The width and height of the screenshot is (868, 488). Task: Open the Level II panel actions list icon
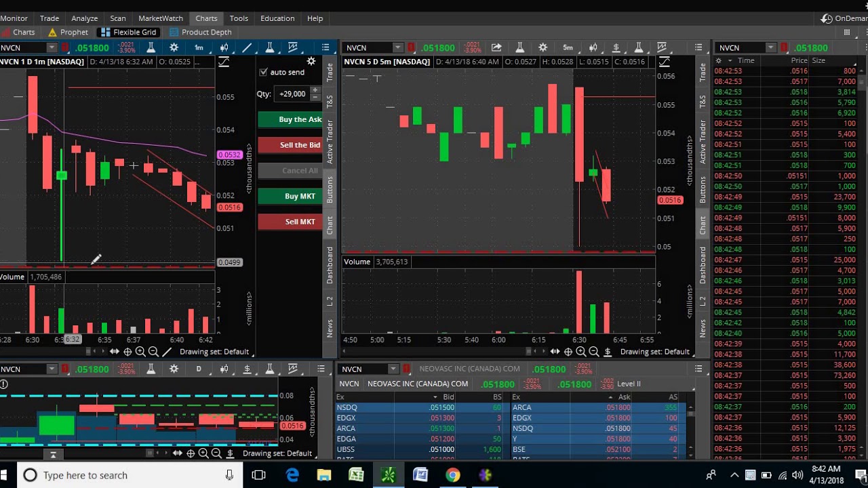coord(698,369)
